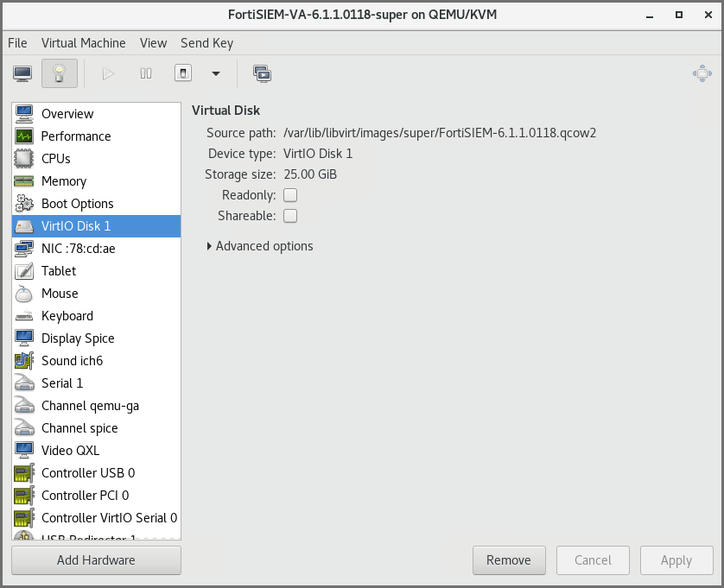Screen dimensions: 724x588
Task: Select the virtual hardware details lightbulb icon
Action: [58, 73]
